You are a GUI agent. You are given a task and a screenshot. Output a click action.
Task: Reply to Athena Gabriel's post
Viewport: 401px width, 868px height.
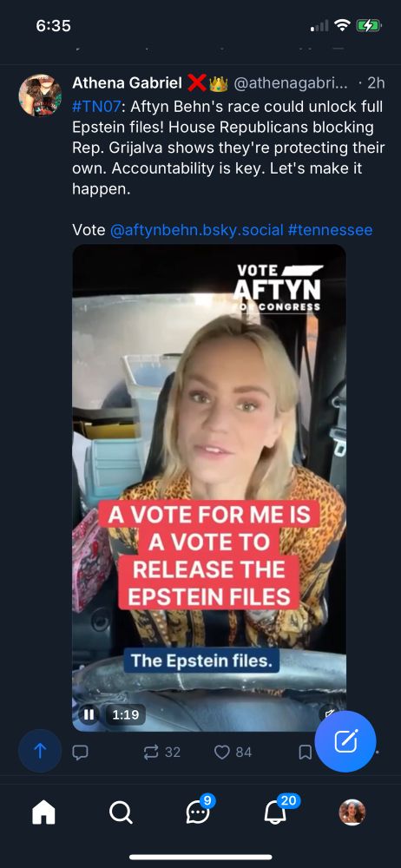coord(81,752)
